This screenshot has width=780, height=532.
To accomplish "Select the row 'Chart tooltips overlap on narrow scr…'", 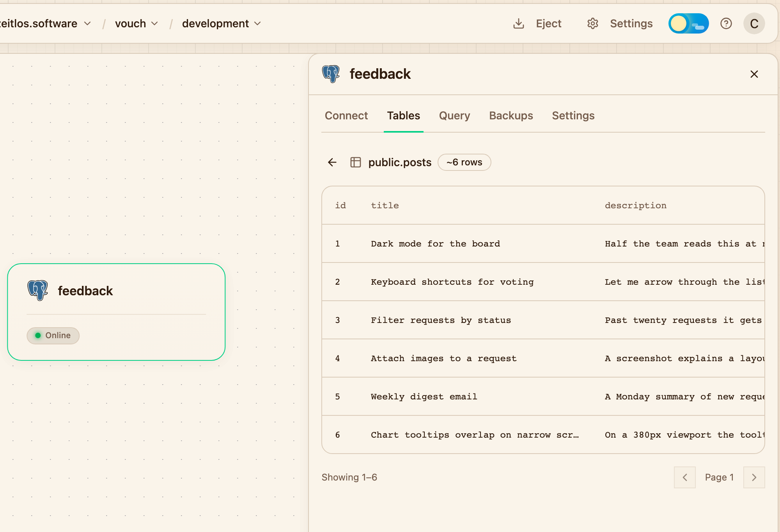I will (543, 435).
